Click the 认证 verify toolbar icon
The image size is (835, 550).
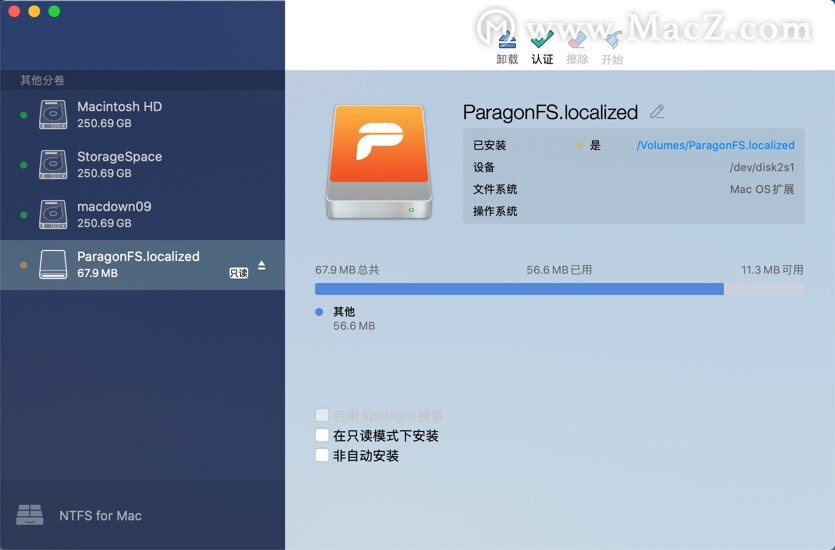click(x=542, y=40)
